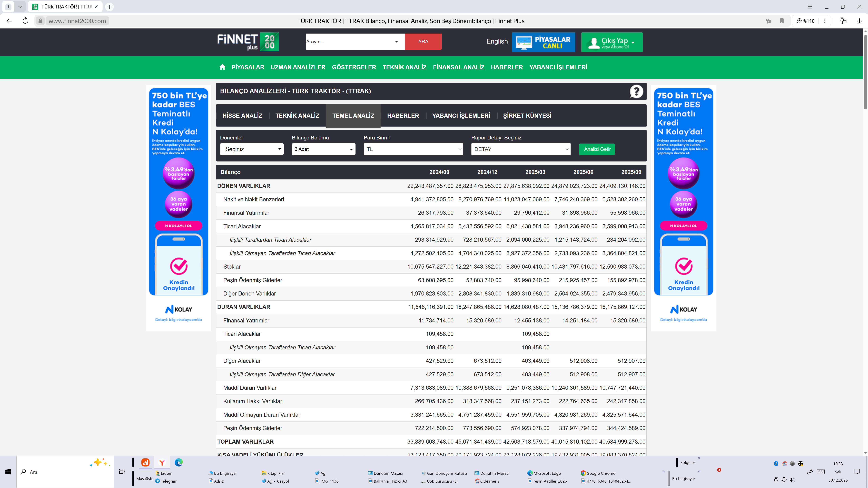Click the 'Stoklar' row label
868x488 pixels.
coord(232,267)
